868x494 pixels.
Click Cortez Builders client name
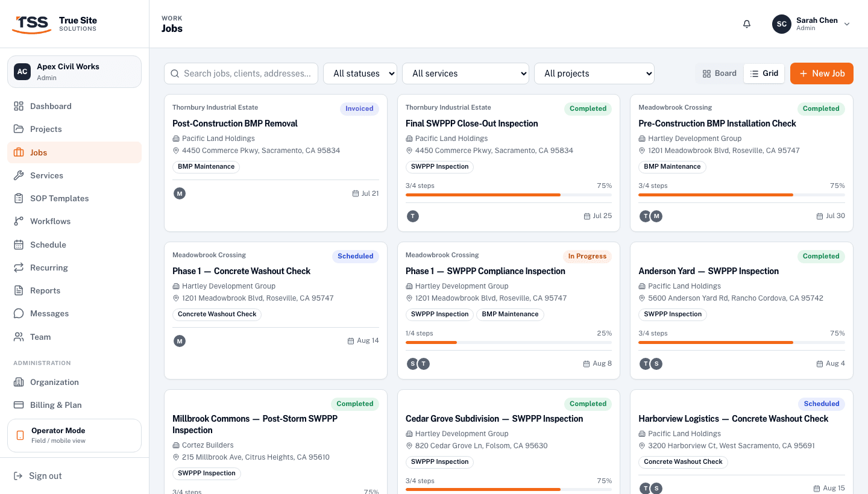[208, 445]
